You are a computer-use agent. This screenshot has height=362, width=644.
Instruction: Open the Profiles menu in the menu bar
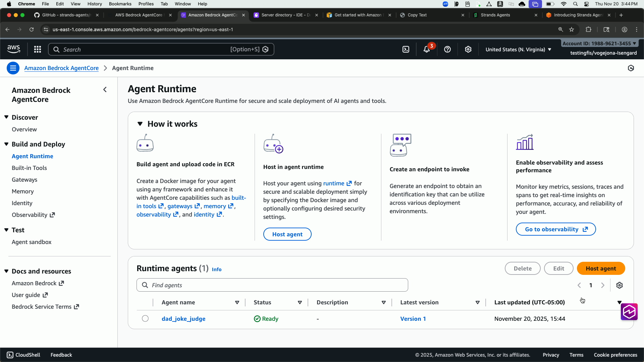coord(146,4)
